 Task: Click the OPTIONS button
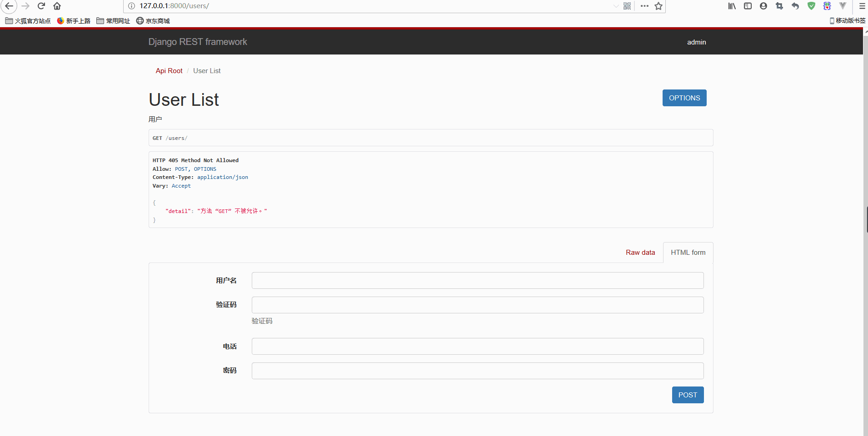(684, 98)
